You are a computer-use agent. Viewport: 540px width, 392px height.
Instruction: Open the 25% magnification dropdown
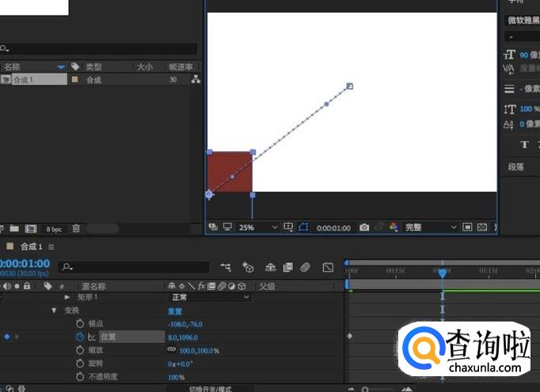[x=258, y=227]
